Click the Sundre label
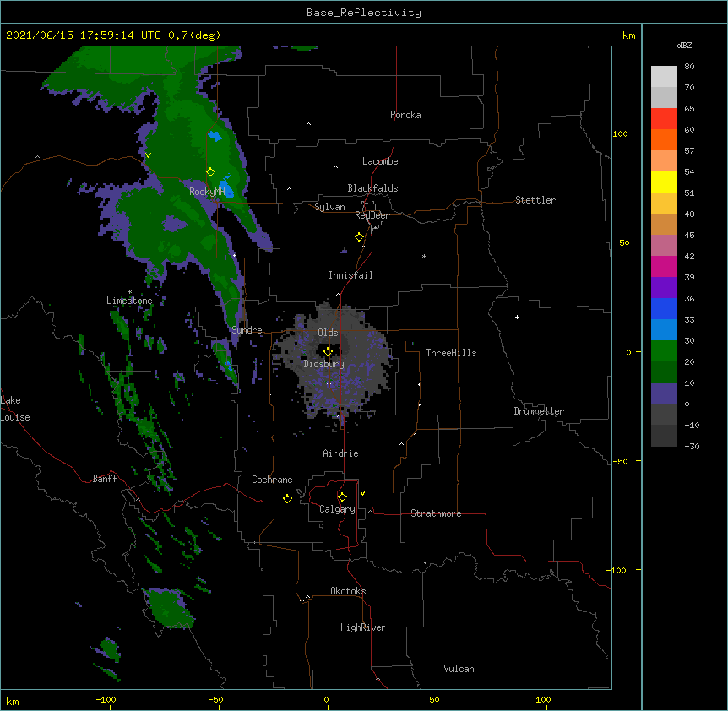 pyautogui.click(x=247, y=330)
